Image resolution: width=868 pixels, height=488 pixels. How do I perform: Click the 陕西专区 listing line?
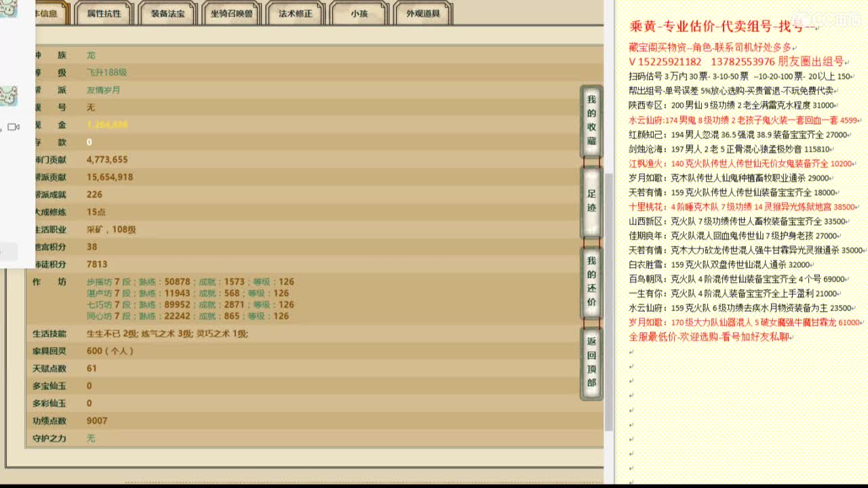coord(732,106)
